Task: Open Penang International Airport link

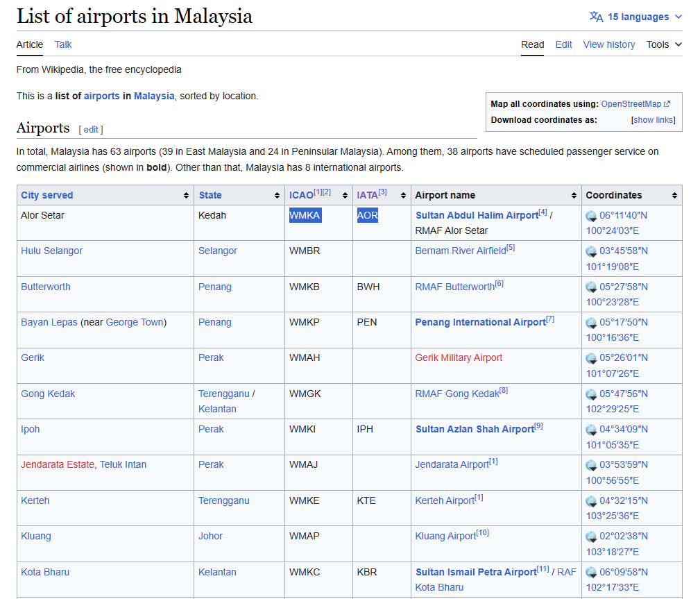Action: click(x=480, y=323)
